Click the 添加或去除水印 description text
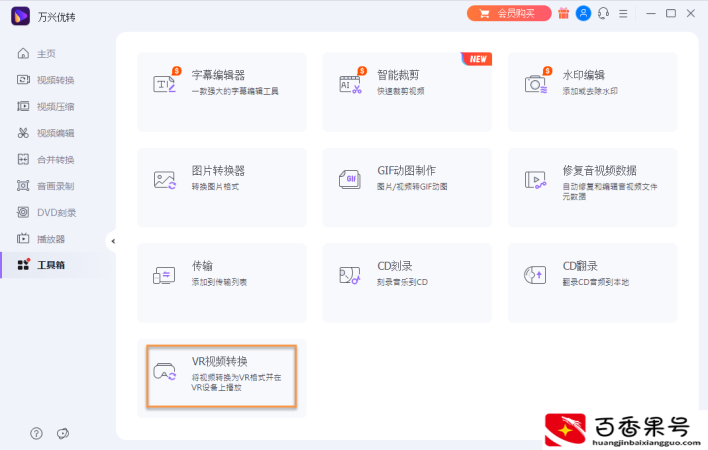This screenshot has width=708, height=450. (590, 91)
